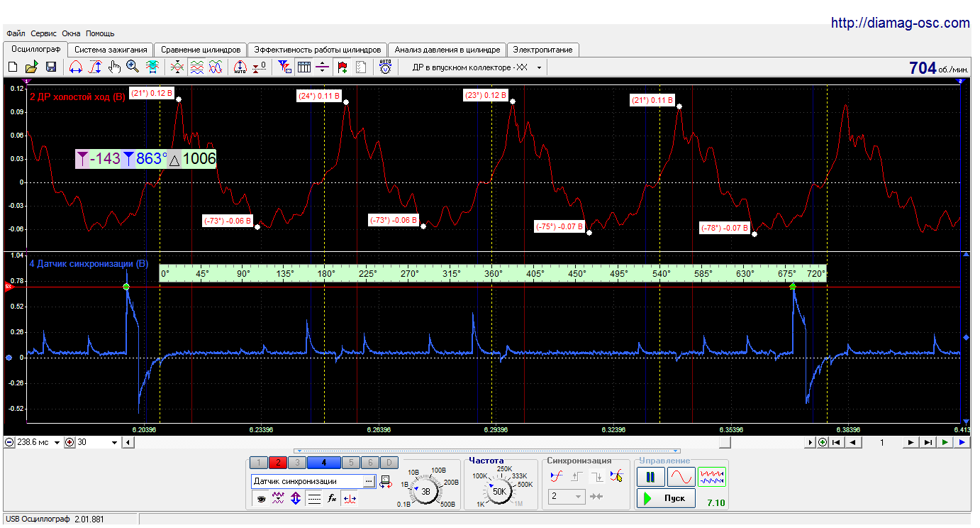Click the fx function icon

332,499
